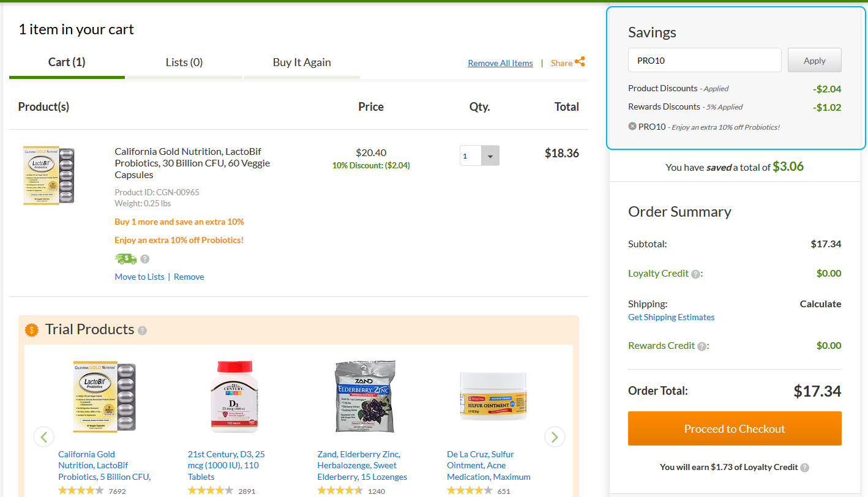This screenshot has width=868, height=497.
Task: Click the promo code input field
Action: point(704,61)
